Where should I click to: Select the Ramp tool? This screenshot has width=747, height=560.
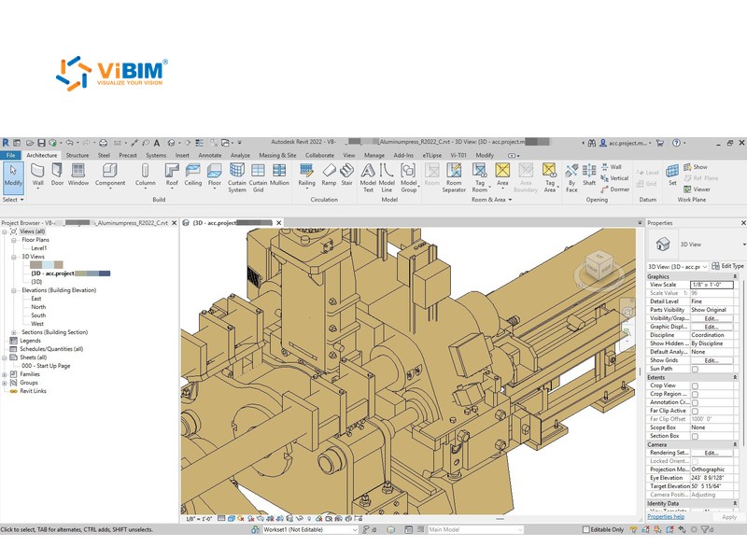click(329, 175)
